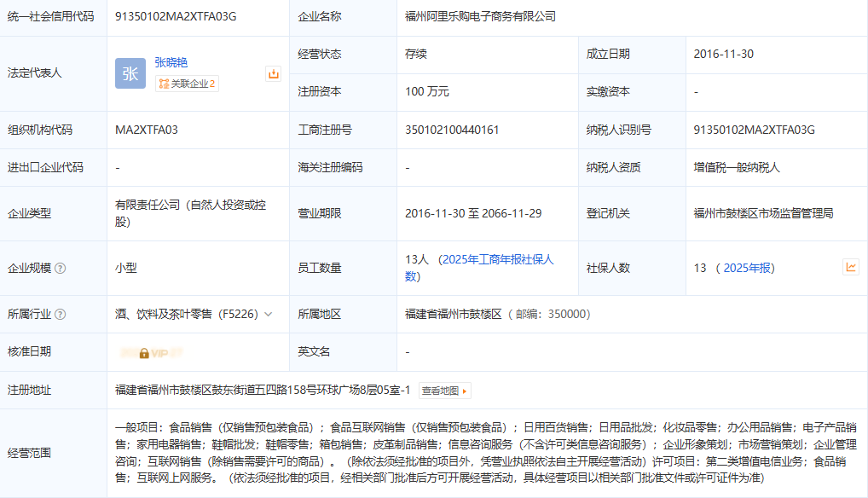This screenshot has height=498, width=868.
Task: Click the 英文名 label
Action: pyautogui.click(x=314, y=352)
